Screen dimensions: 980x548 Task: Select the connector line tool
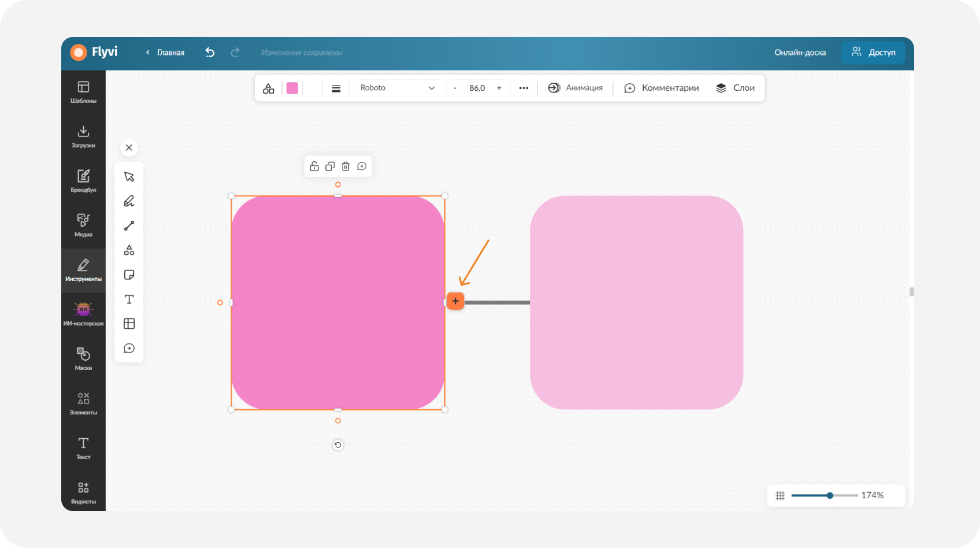point(129,225)
